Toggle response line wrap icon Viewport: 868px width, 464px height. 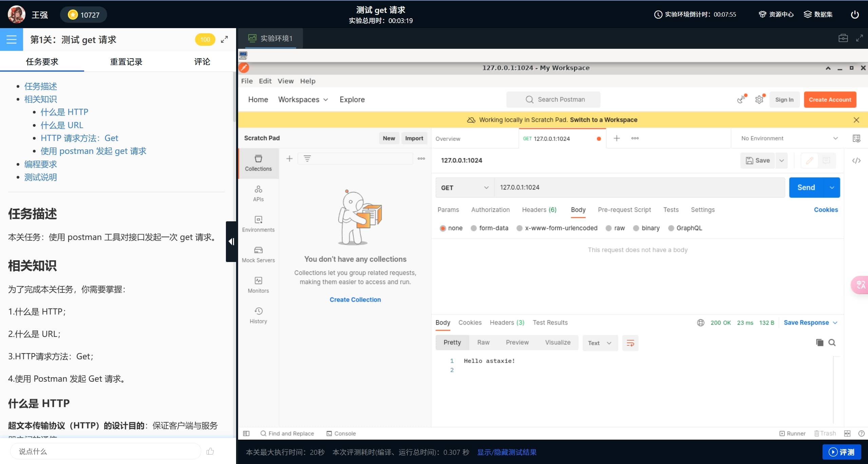pyautogui.click(x=630, y=343)
